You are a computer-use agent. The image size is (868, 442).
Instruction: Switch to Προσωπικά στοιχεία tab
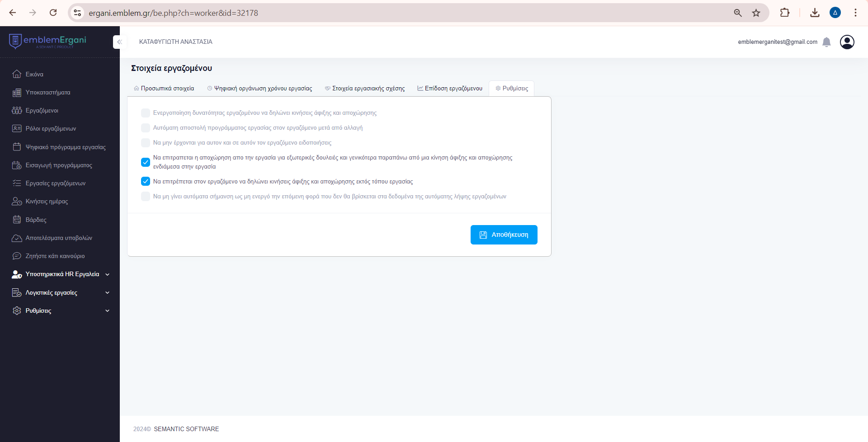[x=164, y=89]
